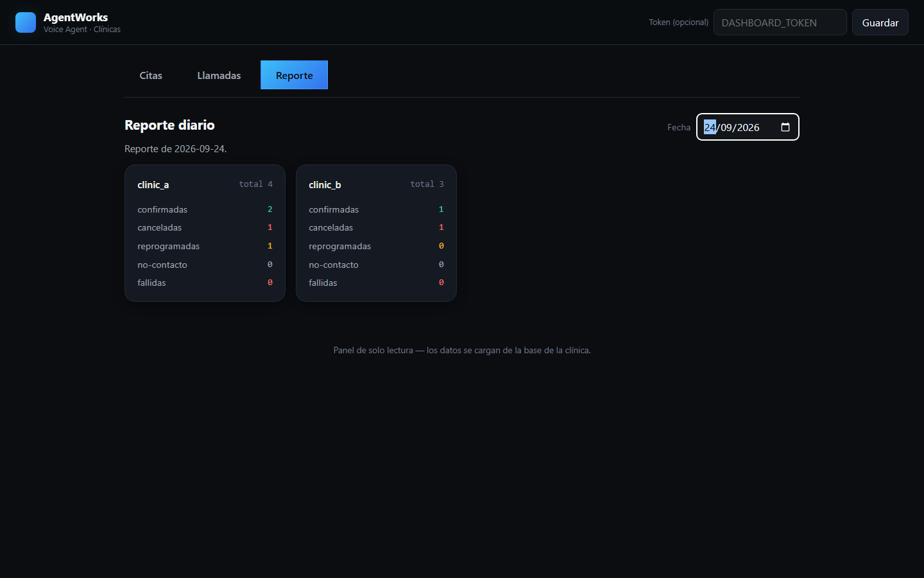Click 'total 3' in clinic_b card

427,184
